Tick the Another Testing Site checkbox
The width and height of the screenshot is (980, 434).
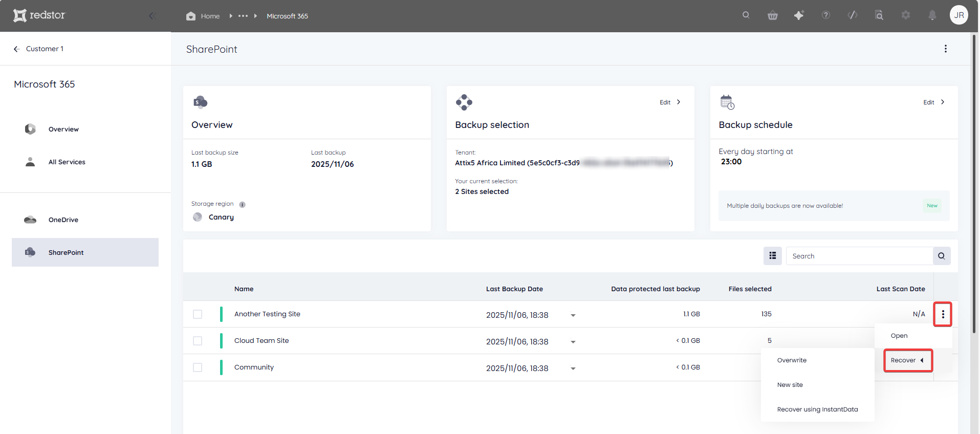(x=198, y=314)
